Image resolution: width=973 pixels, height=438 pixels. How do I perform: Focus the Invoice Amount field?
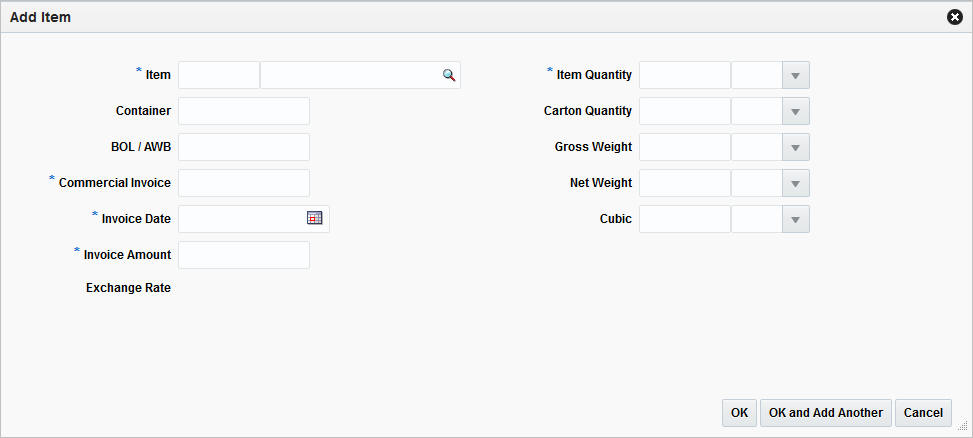(x=244, y=255)
